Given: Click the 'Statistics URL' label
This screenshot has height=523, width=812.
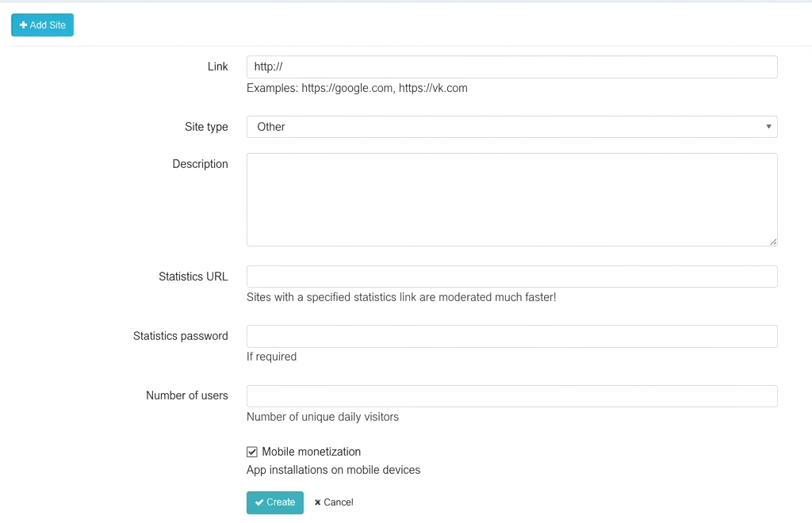Looking at the screenshot, I should (x=193, y=277).
